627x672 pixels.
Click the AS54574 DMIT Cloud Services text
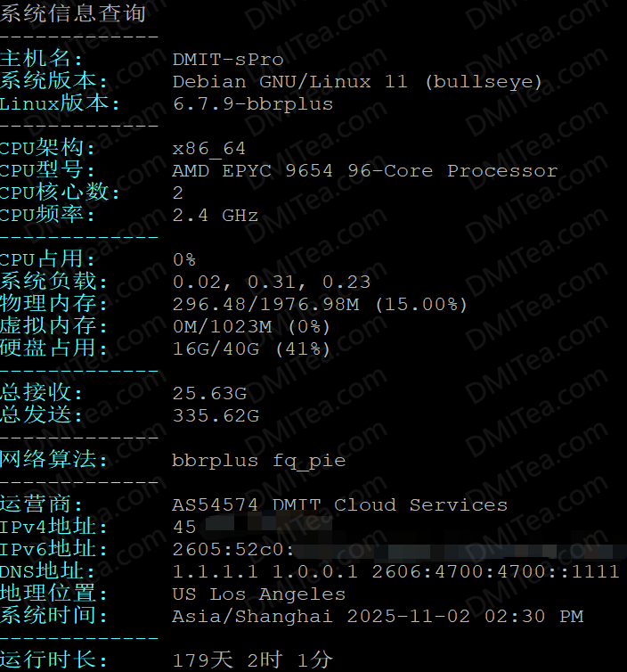[339, 505]
